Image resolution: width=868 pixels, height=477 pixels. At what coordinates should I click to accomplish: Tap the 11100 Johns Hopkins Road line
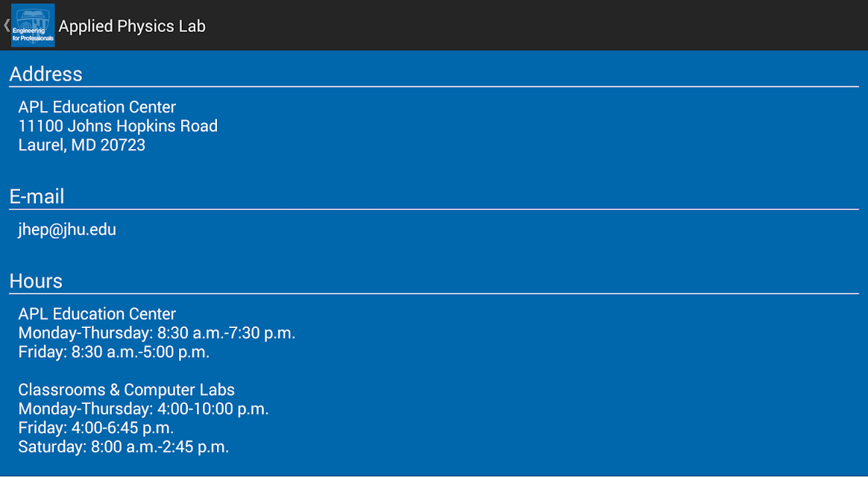tap(118, 126)
